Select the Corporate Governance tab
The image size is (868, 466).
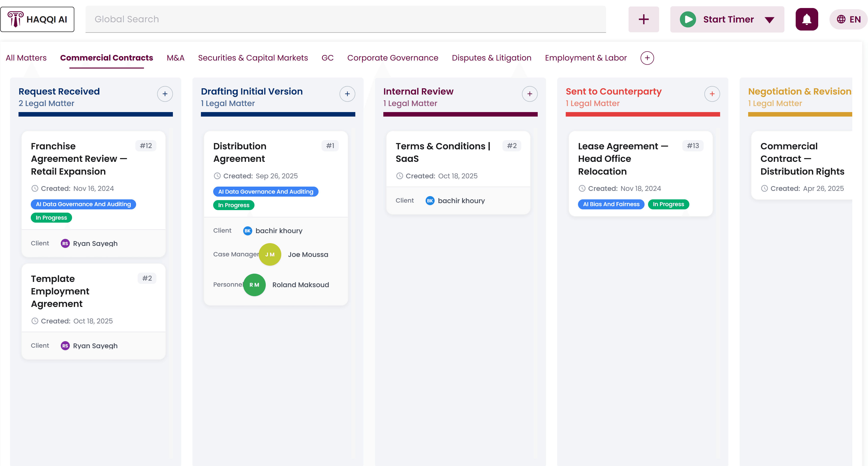393,58
